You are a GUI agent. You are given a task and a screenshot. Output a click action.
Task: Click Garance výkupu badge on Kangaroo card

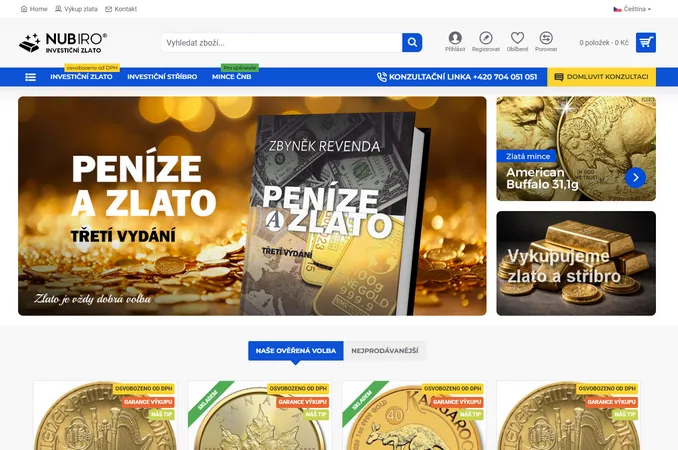pyautogui.click(x=457, y=402)
